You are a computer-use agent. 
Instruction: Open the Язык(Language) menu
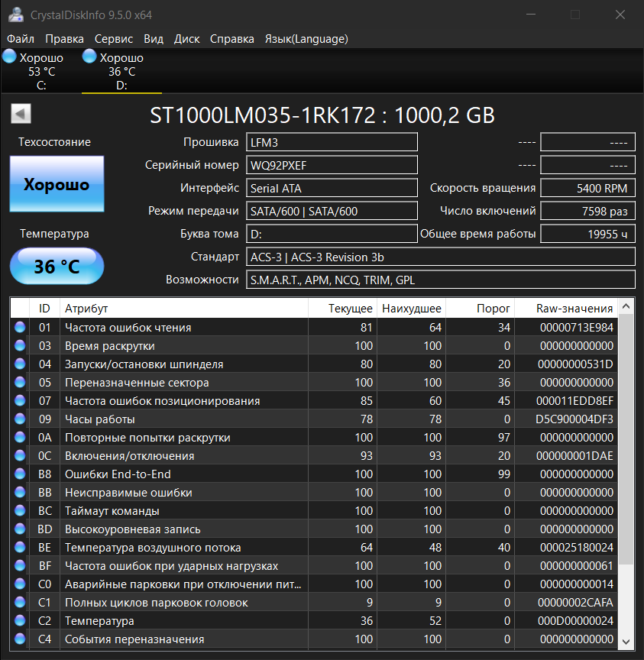coord(306,39)
